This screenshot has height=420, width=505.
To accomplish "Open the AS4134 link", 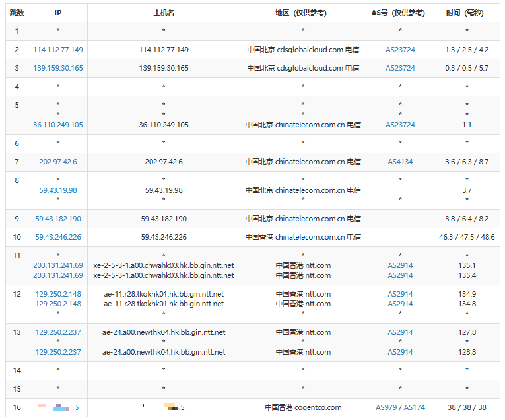I will click(x=400, y=162).
